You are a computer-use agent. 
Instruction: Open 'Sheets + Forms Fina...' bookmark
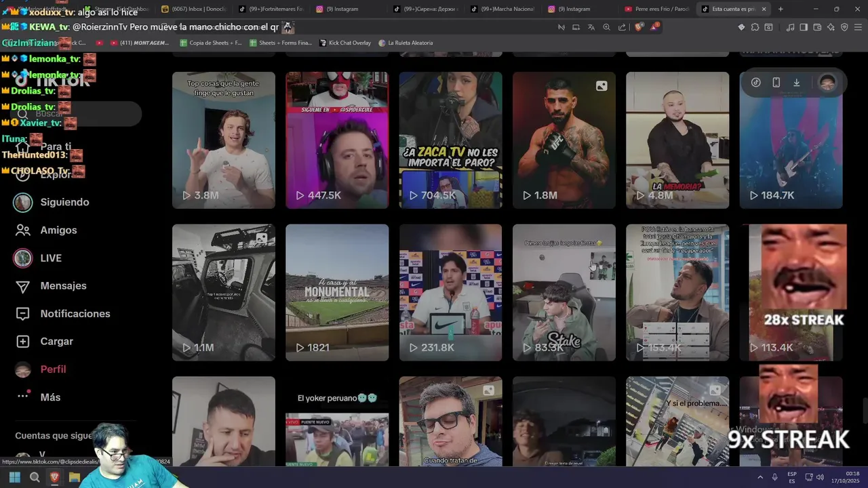coord(281,43)
